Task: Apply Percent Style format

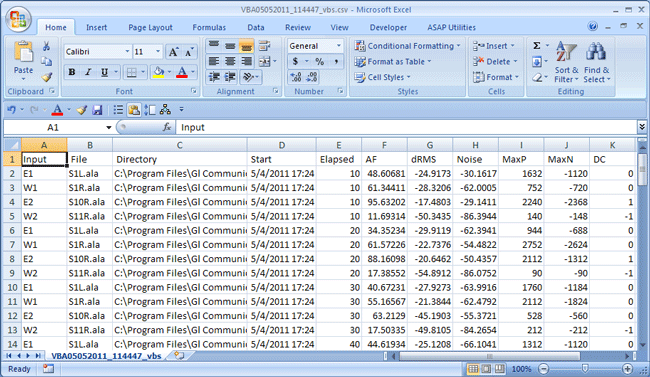Action: (x=319, y=61)
